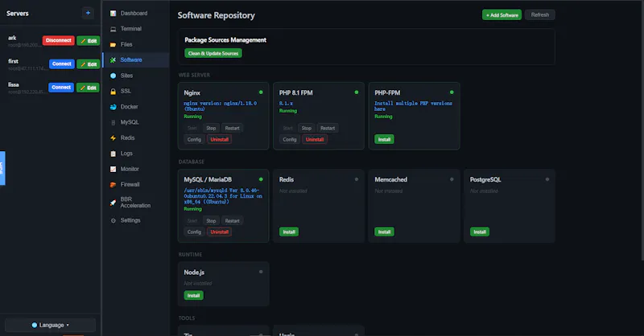Disconnect the ark server
This screenshot has width=644, height=336.
click(58, 40)
